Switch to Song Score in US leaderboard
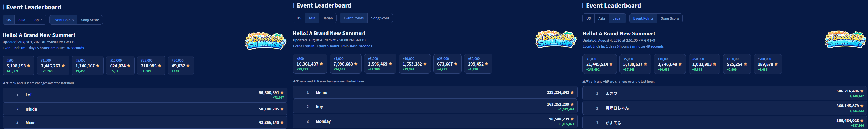This screenshot has width=868, height=129. 90,20
